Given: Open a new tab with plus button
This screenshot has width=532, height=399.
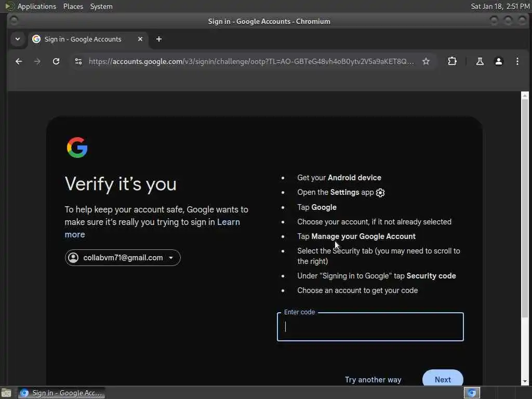Looking at the screenshot, I should pyautogui.click(x=159, y=39).
